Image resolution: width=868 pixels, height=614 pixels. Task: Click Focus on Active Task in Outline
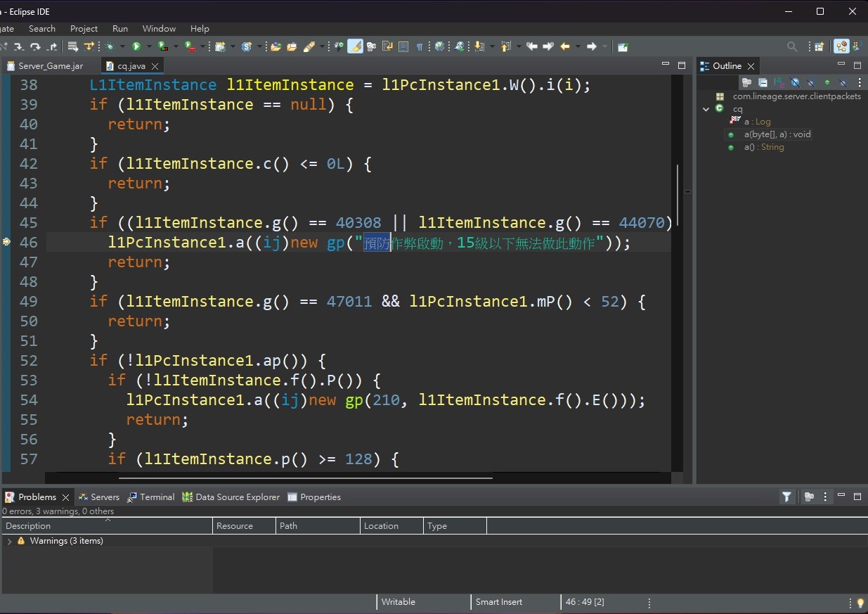(x=747, y=82)
